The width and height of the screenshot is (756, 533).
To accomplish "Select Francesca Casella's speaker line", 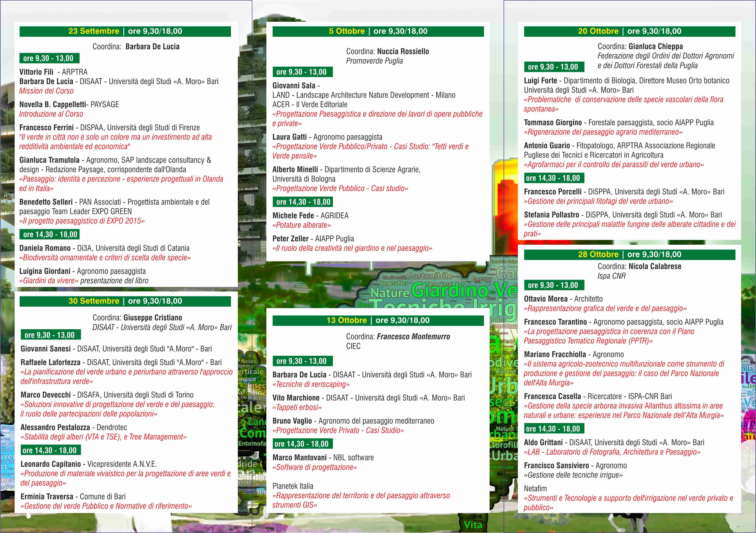I will pos(598,397).
